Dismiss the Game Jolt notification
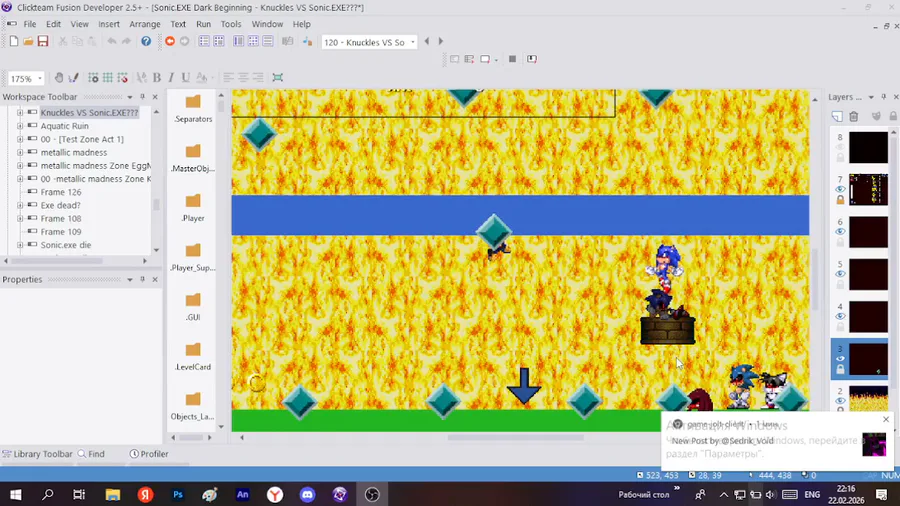The width and height of the screenshot is (900, 506). point(886,419)
